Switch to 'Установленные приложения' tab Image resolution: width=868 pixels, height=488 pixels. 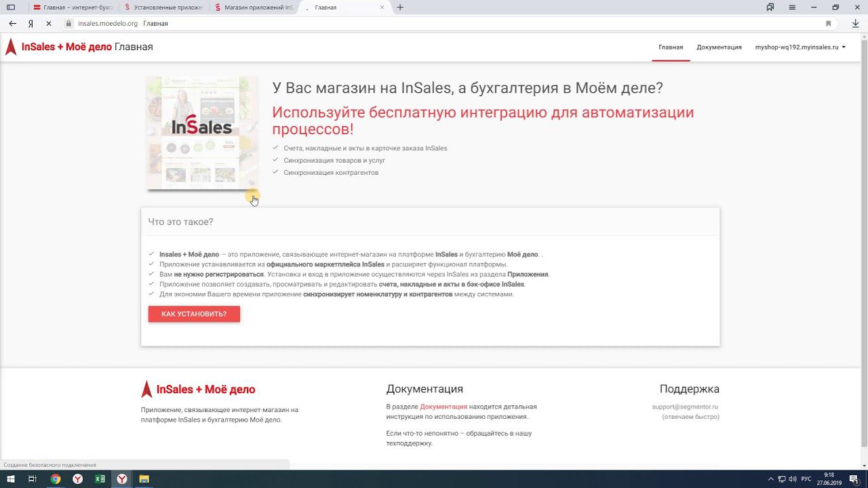163,7
